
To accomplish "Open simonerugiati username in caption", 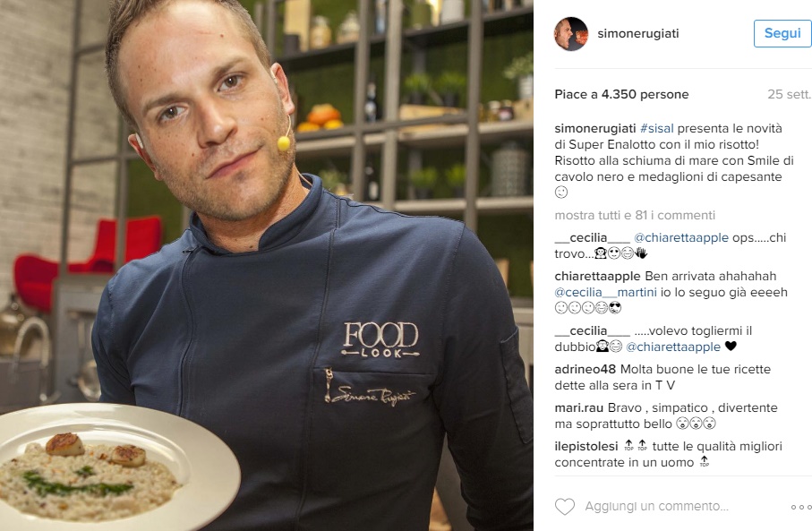I will click(595, 128).
